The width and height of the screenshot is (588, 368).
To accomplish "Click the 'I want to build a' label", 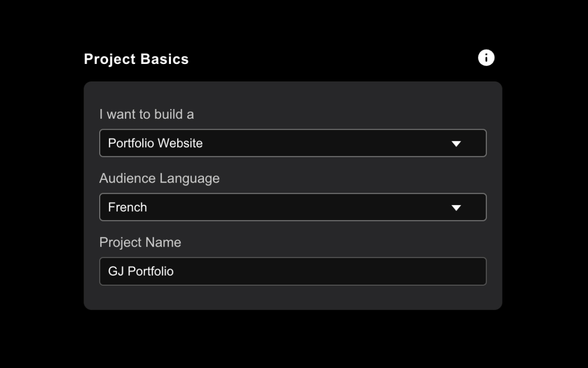I will (147, 114).
